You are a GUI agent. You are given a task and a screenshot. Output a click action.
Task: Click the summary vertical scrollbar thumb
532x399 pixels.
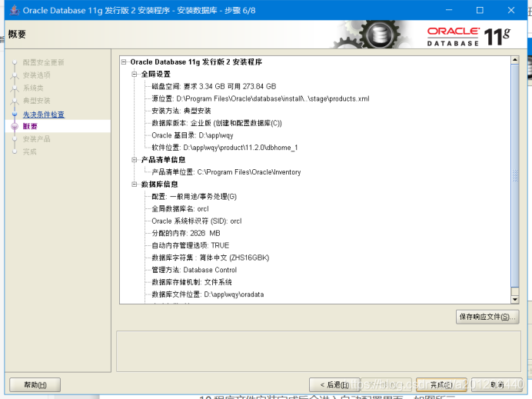tap(514, 176)
